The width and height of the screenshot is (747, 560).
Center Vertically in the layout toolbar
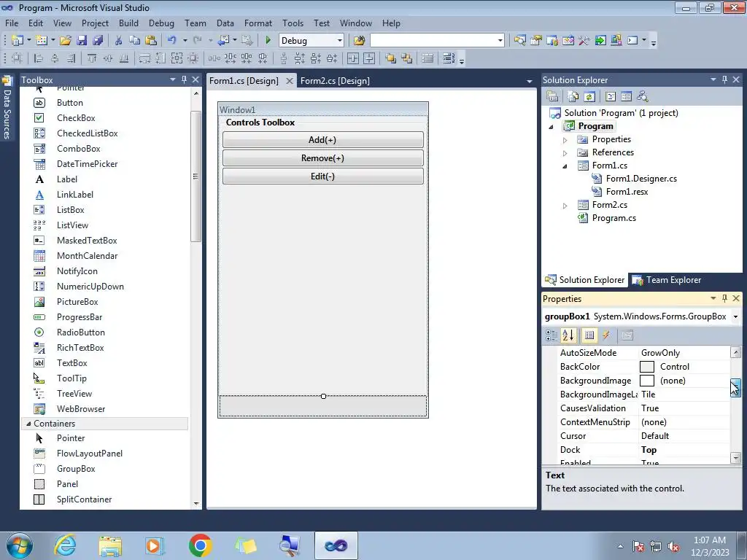(369, 58)
